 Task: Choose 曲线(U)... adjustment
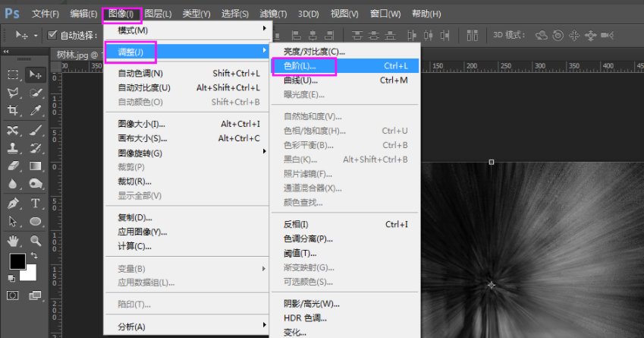345,81
